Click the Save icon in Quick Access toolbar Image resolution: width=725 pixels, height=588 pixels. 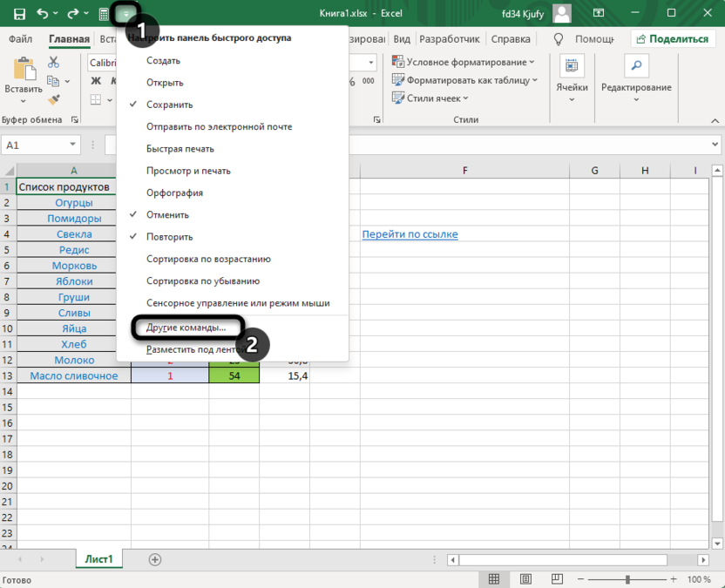19,13
